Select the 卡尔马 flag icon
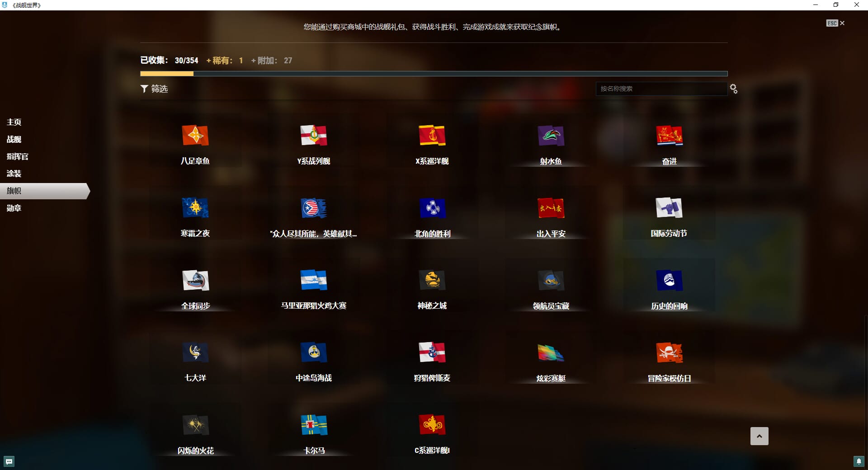 tap(313, 425)
